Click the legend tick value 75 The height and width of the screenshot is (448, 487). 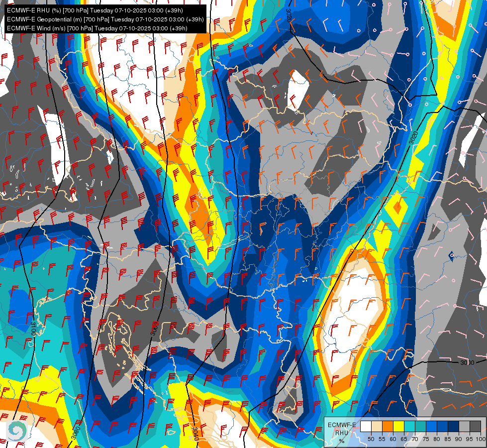[x=426, y=439]
